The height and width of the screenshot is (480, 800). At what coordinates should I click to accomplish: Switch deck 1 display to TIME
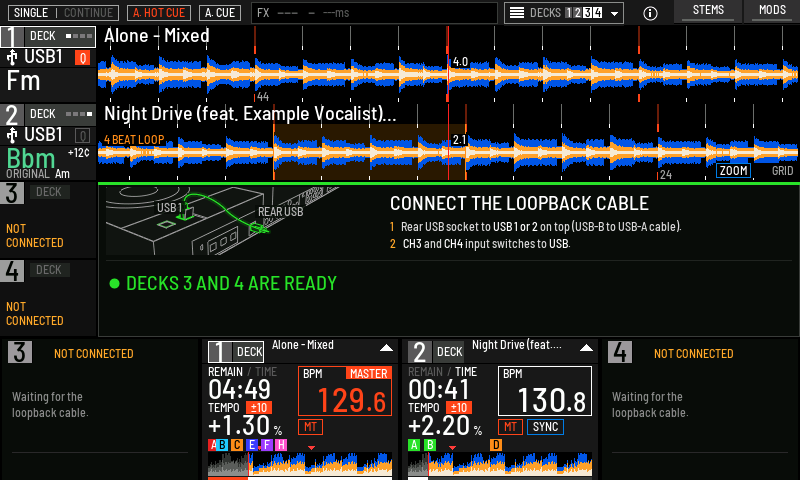click(266, 372)
